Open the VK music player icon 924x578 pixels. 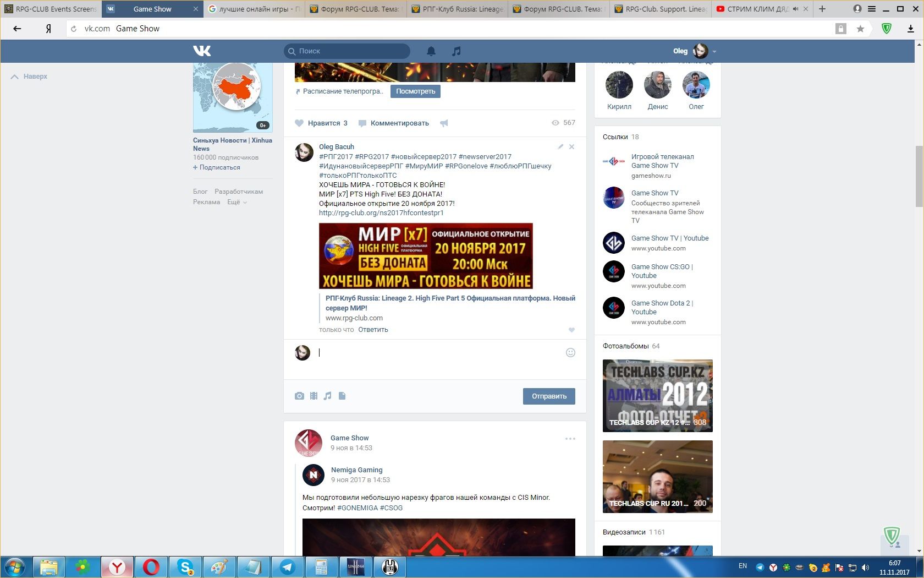(456, 51)
